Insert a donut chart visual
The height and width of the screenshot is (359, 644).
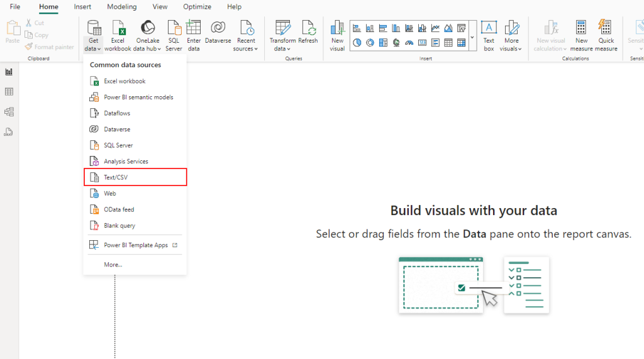370,43
